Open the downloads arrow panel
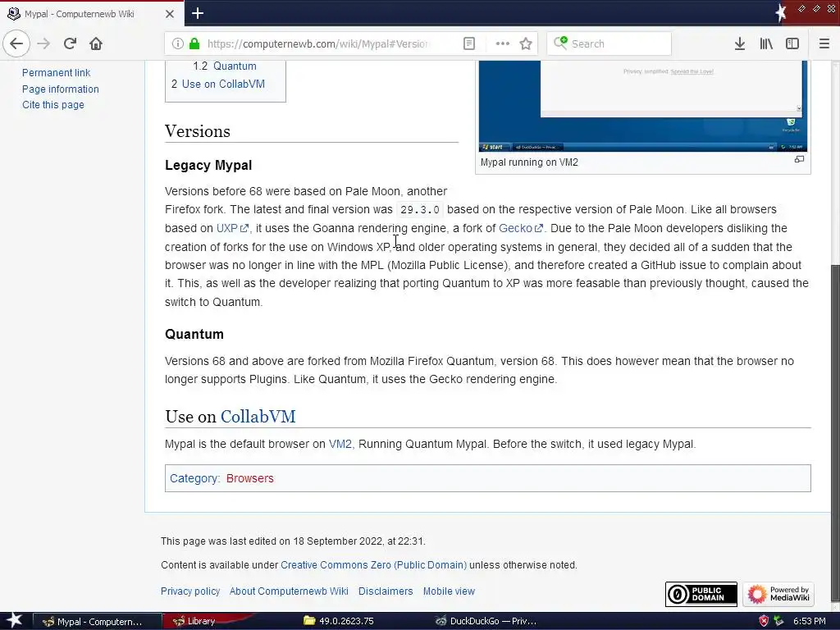The image size is (840, 630). tap(740, 43)
